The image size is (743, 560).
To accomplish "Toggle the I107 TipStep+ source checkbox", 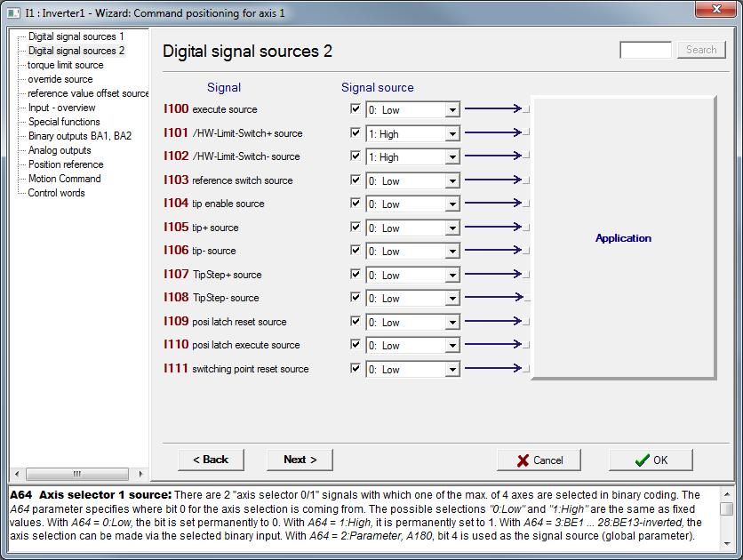I will (355, 275).
